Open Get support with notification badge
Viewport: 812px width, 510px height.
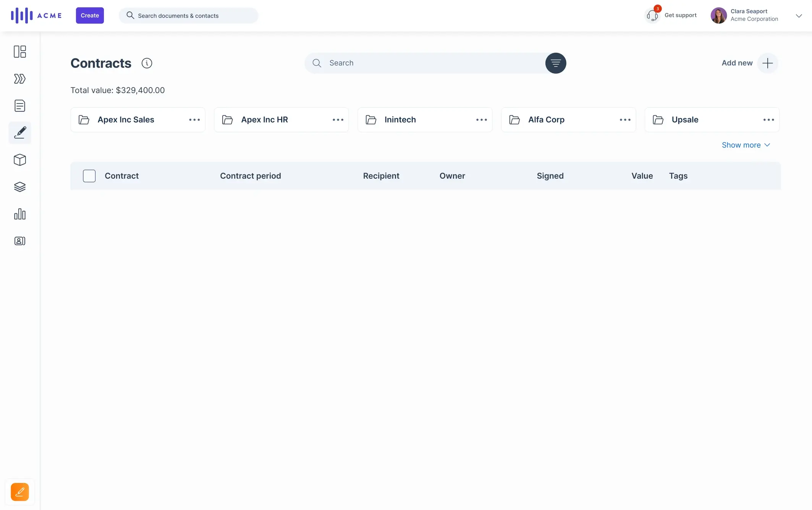coord(671,15)
